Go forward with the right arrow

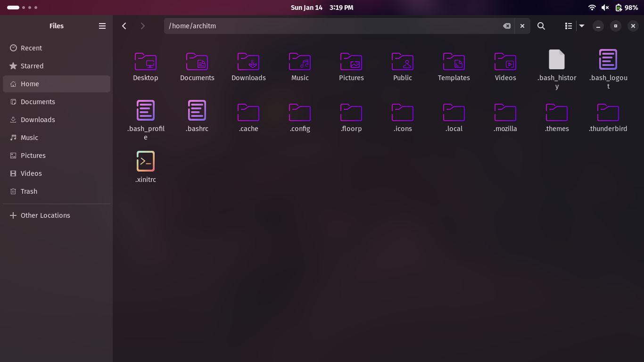coord(143,26)
